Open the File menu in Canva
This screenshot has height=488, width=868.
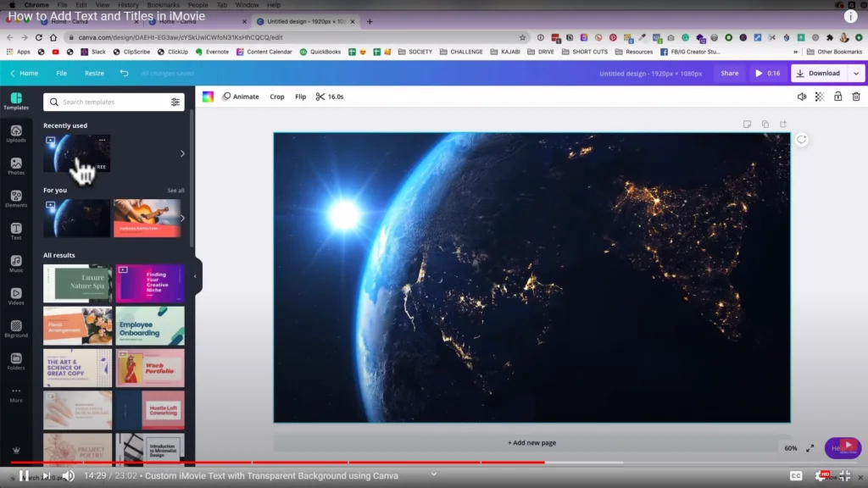[61, 74]
